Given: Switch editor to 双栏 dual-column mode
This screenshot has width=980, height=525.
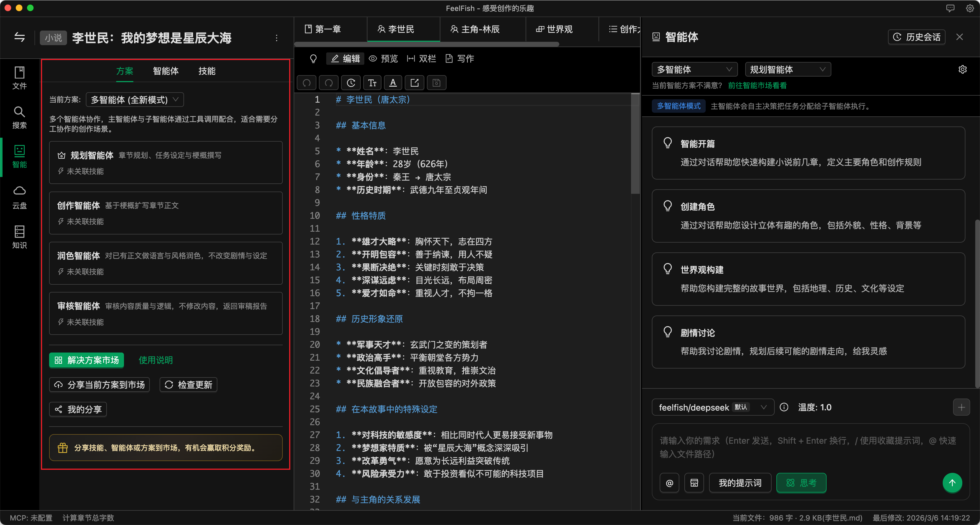Looking at the screenshot, I should click(x=421, y=59).
